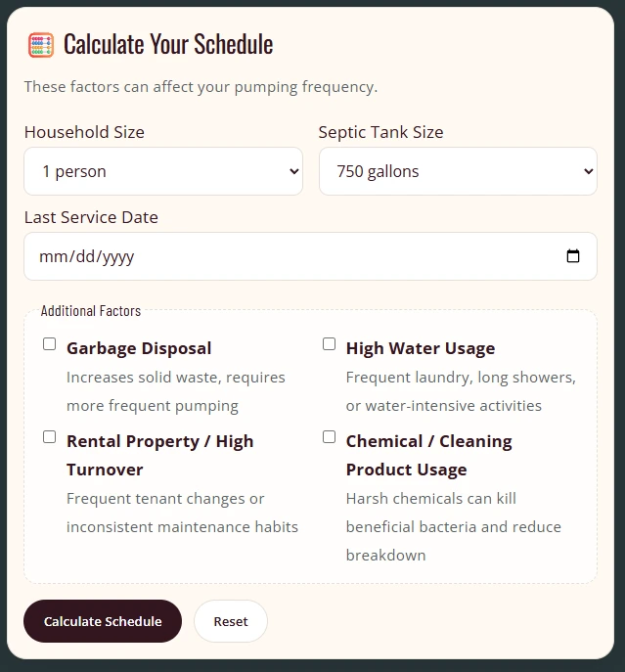Click the "Additional Factors" legend

(x=91, y=311)
